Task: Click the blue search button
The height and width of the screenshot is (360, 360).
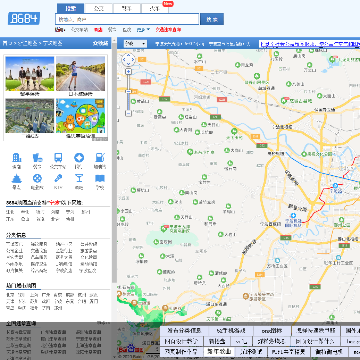Action: (212, 19)
